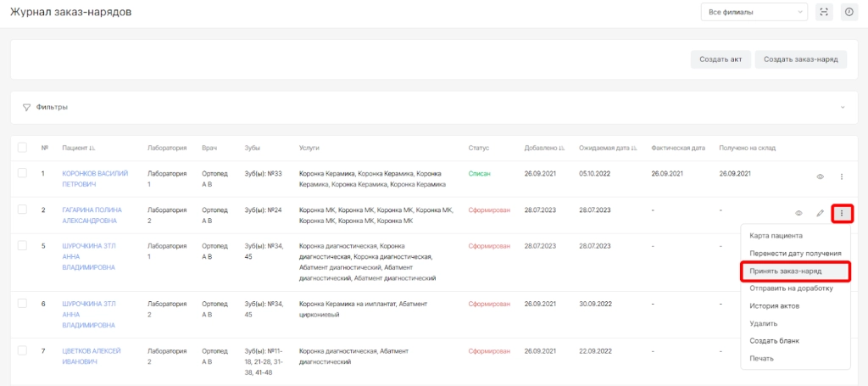Open three-dots menu for Коронков's row
The height and width of the screenshot is (386, 868).
[x=841, y=176]
